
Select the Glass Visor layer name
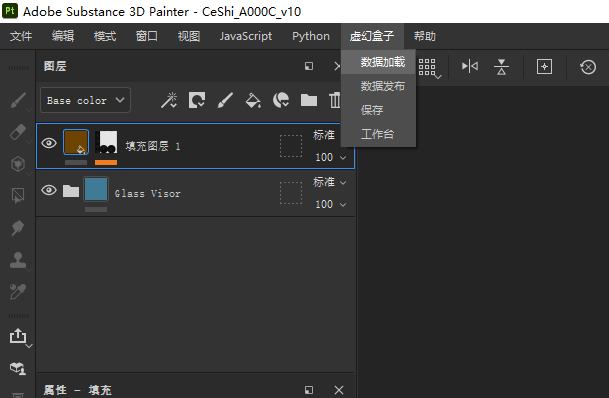coord(148,193)
